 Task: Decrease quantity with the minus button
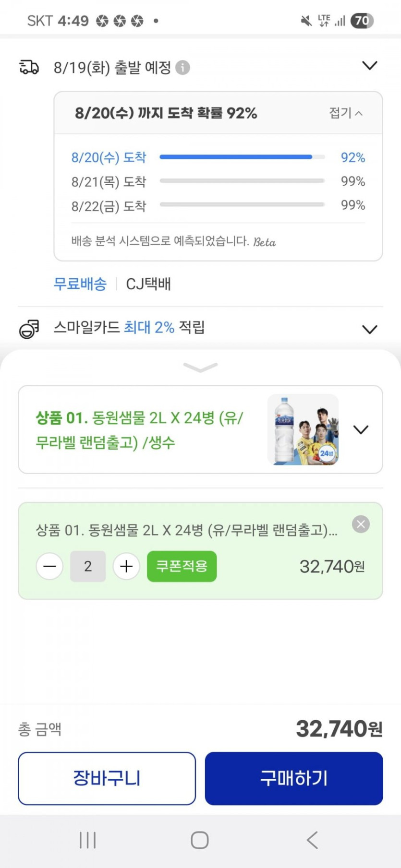pos(49,567)
